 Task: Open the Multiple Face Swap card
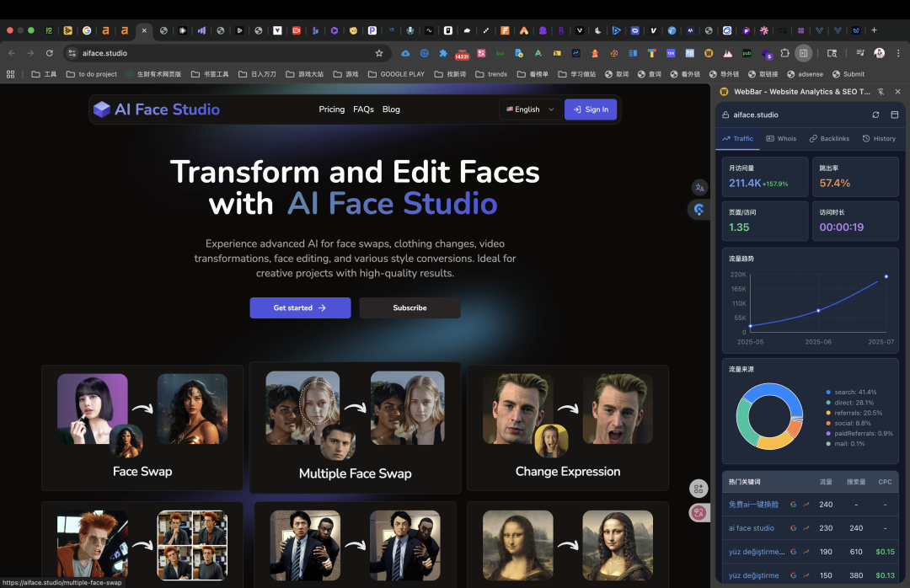[356, 428]
